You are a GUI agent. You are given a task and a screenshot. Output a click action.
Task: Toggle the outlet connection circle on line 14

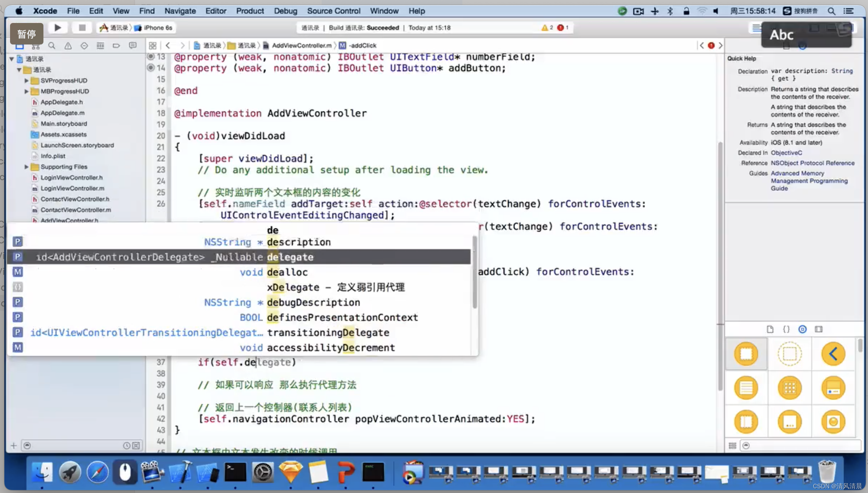151,67
